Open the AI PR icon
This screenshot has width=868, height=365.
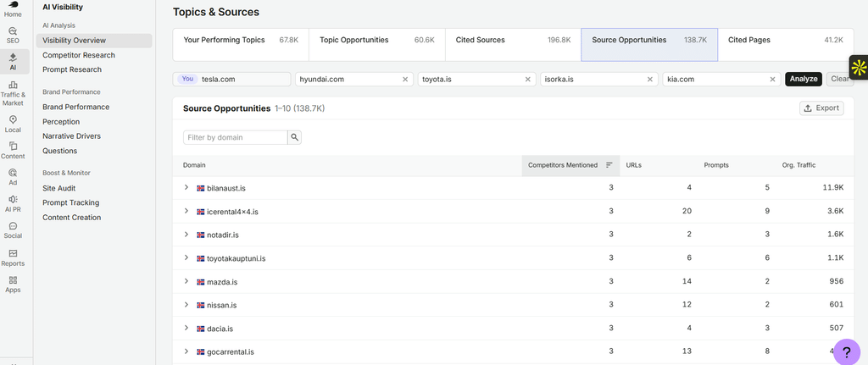pos(13,203)
